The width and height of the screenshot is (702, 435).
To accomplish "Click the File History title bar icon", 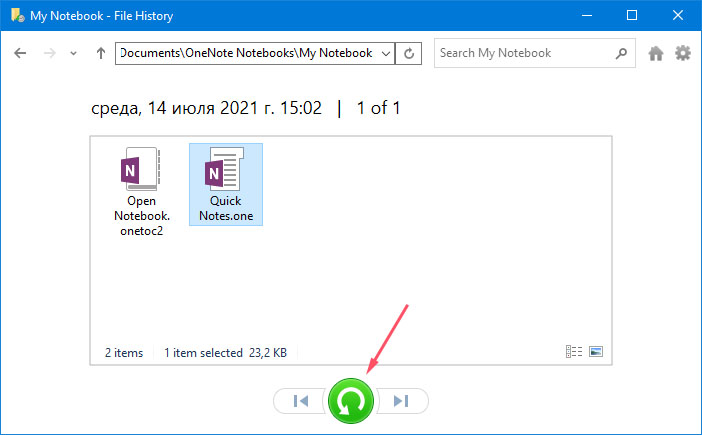I will pos(17,16).
